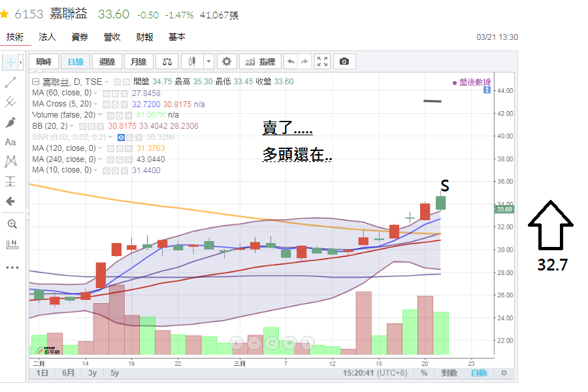Select the Aa text annotation tool
This screenshot has width=588, height=392.
[10, 142]
